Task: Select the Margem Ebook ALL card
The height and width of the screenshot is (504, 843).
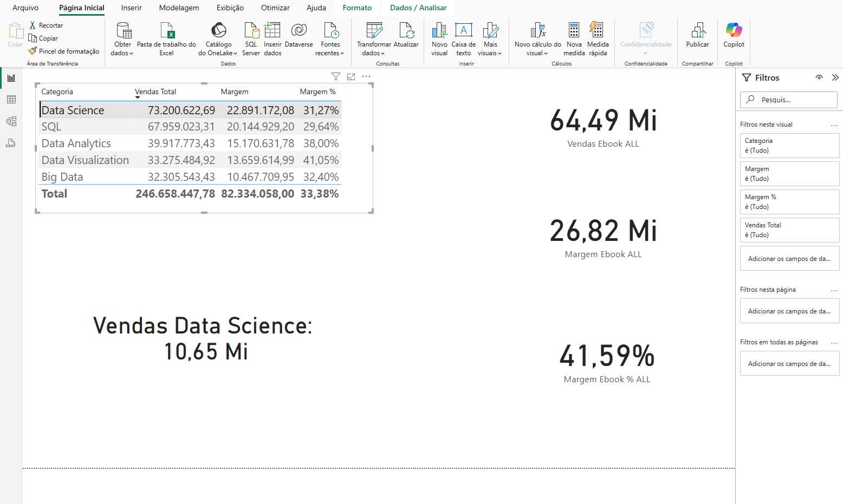Action: point(603,238)
